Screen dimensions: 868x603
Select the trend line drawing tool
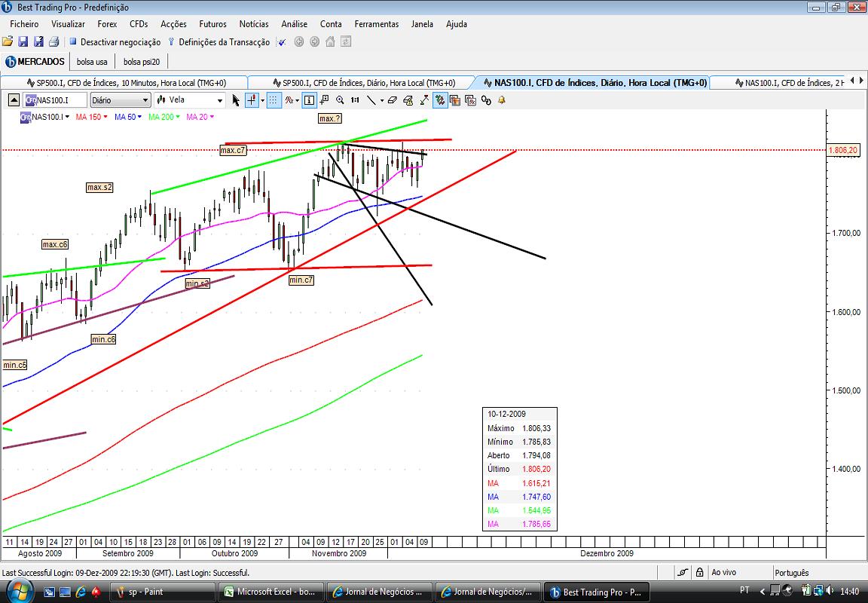coord(371,100)
